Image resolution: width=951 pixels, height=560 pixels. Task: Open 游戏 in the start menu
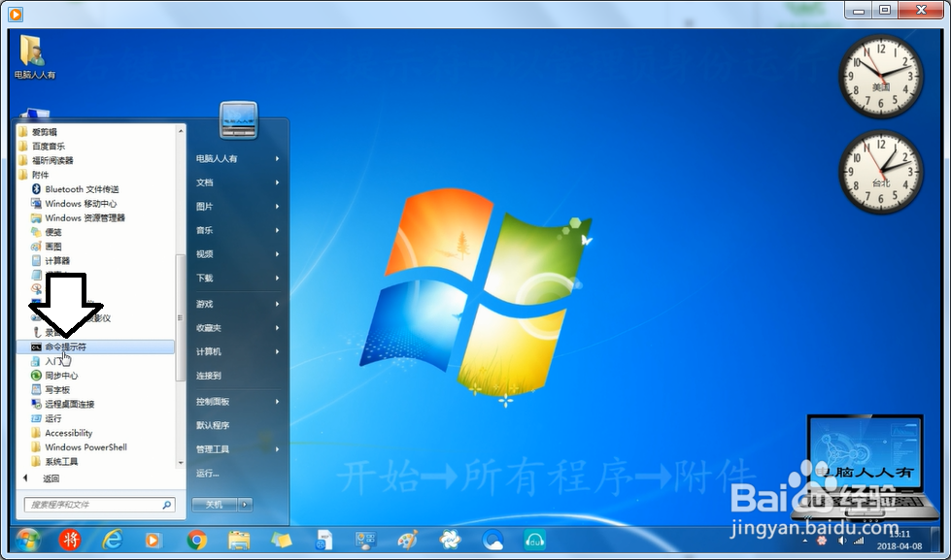click(238, 304)
